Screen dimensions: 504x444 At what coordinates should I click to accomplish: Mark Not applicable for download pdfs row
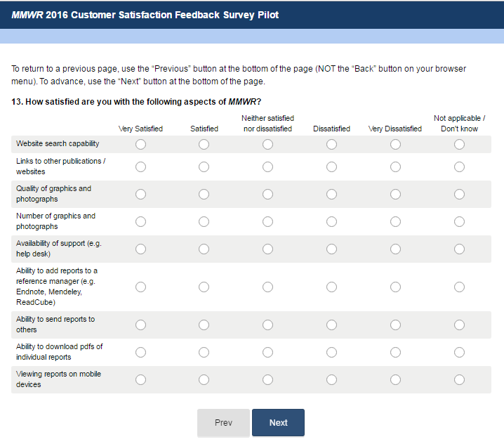459,352
